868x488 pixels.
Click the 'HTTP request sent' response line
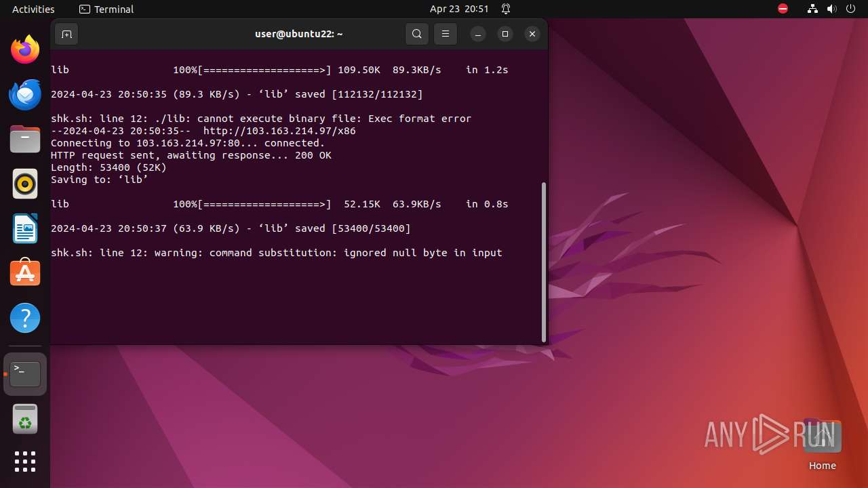point(191,155)
